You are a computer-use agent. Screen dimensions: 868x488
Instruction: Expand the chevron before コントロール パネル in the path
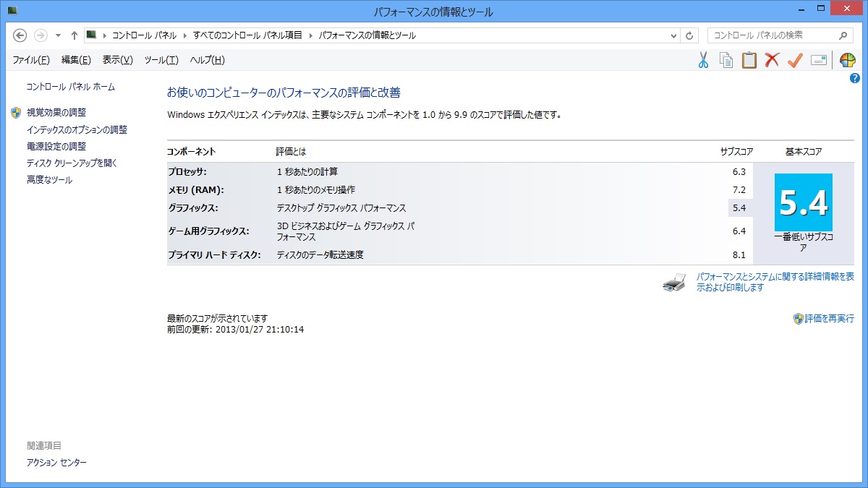click(x=103, y=35)
